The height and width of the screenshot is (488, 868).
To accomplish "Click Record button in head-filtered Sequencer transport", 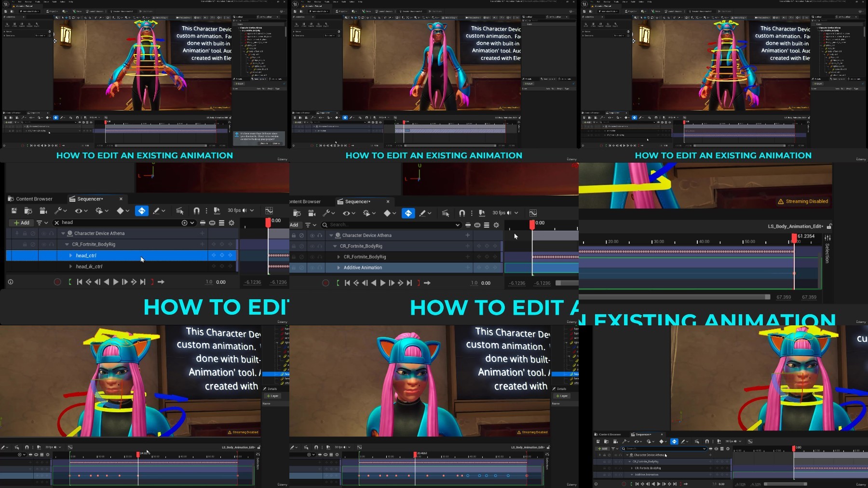I will pos(57,282).
